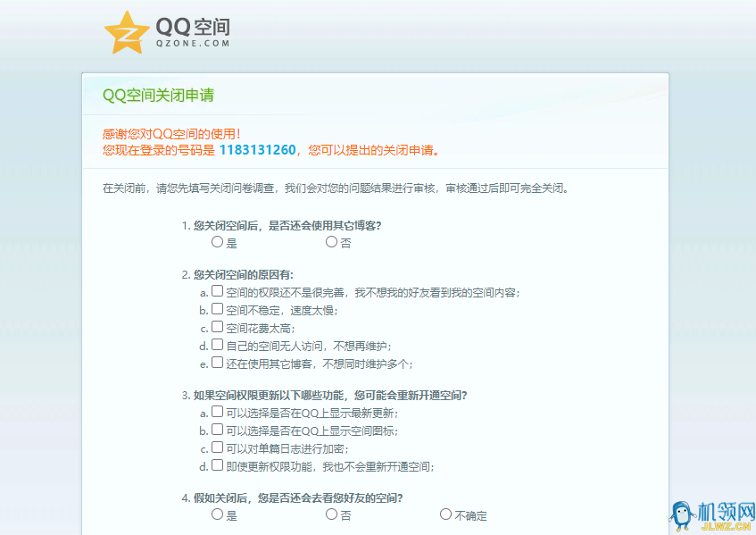Click the QQ空间关闭申请 heading
This screenshot has height=535, width=756.
pos(158,95)
